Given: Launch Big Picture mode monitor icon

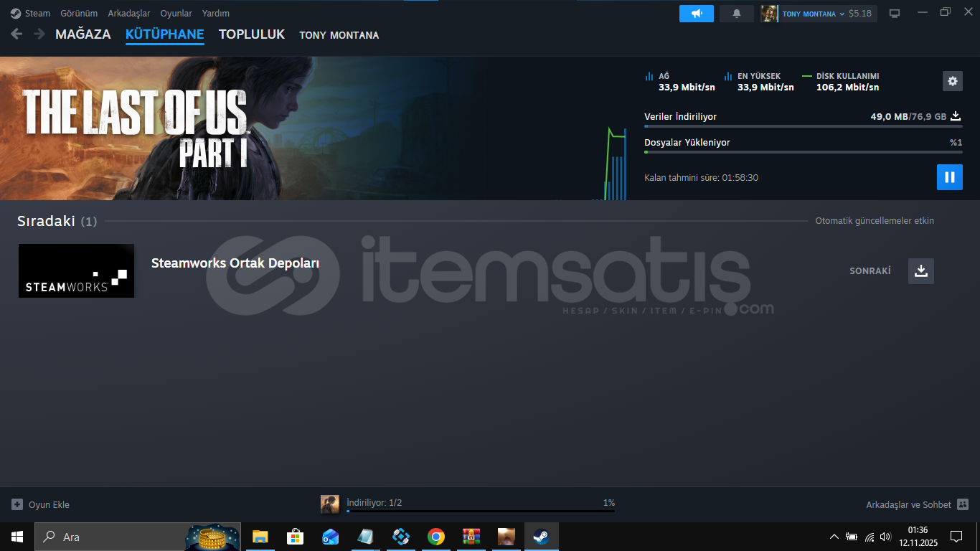Looking at the screenshot, I should click(895, 14).
